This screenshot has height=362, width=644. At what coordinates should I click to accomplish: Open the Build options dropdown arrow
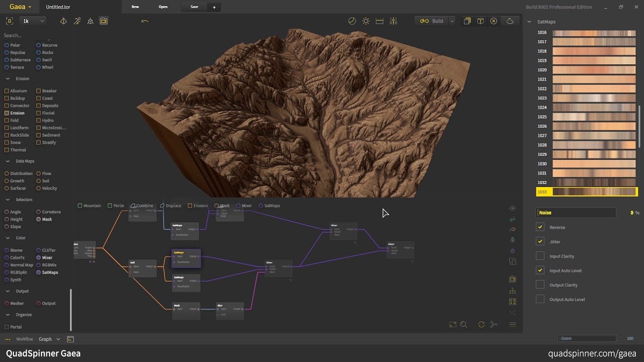pyautogui.click(x=452, y=21)
